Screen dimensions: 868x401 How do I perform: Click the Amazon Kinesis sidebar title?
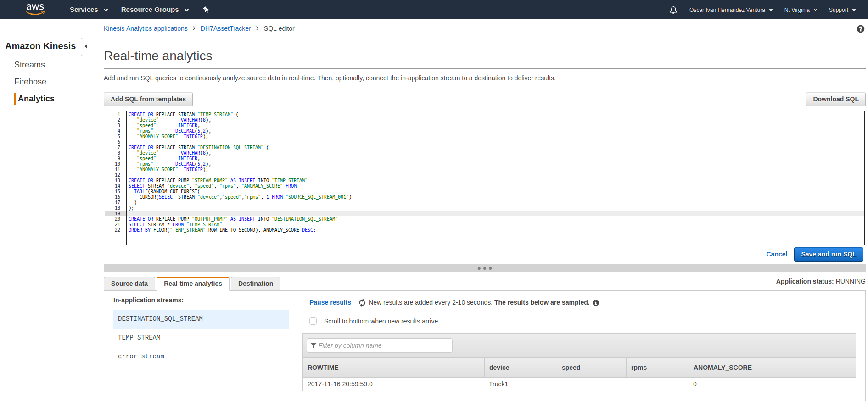pos(40,46)
